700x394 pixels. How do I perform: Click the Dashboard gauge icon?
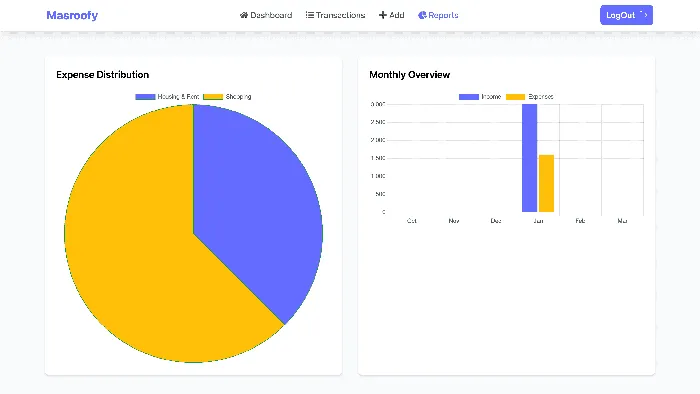244,15
